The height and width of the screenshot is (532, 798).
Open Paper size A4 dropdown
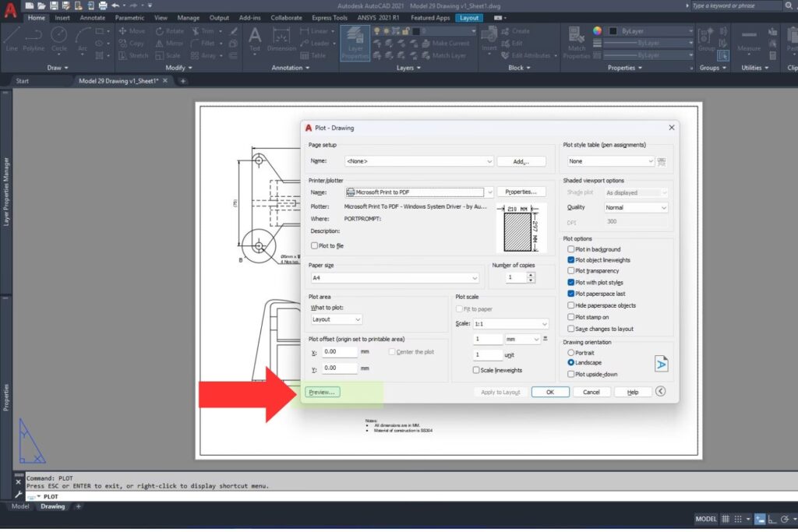[395, 278]
